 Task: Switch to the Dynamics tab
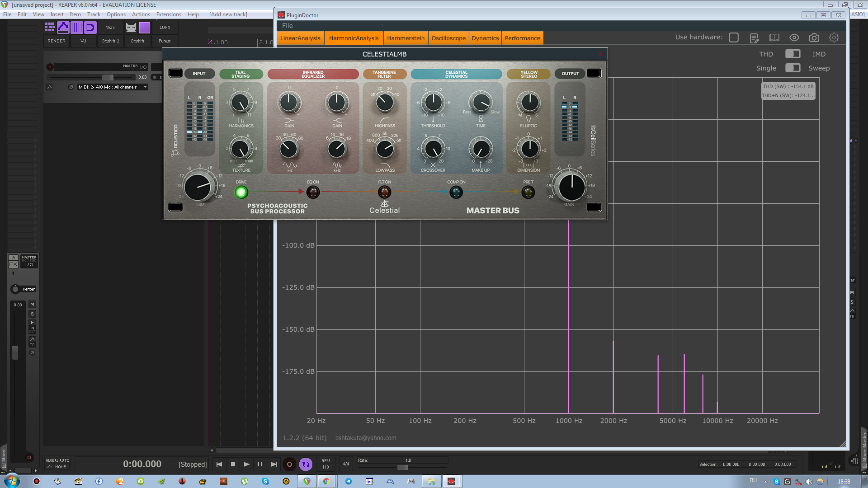coord(485,38)
